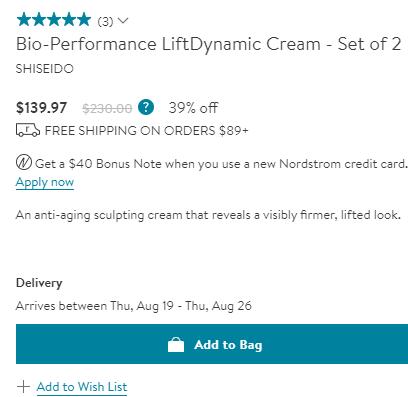The width and height of the screenshot is (408, 397).
Task: Click FREE SHIPPING ON ORDERS $89+ text
Action: tap(147, 130)
